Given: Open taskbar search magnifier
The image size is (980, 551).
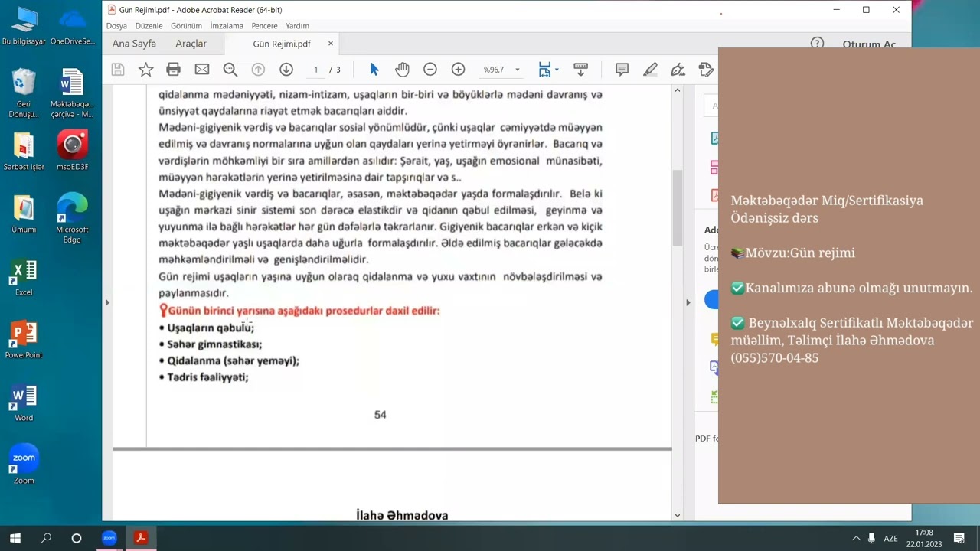Looking at the screenshot, I should pos(46,538).
